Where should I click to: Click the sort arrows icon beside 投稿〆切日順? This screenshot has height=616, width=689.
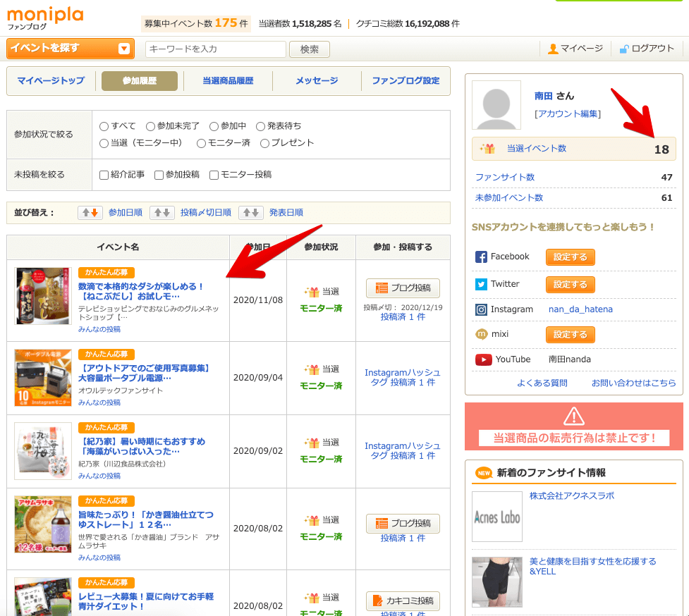pos(162,213)
